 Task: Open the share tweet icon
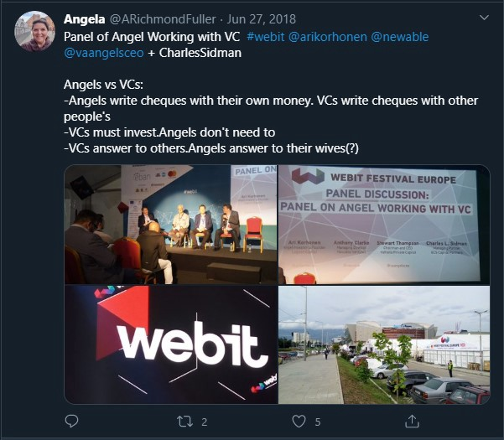[x=412, y=421]
